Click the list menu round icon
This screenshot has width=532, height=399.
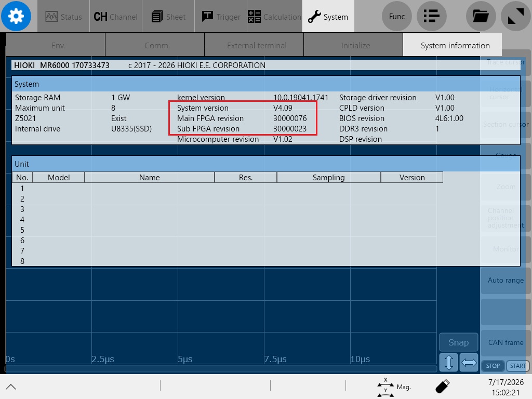pos(431,16)
